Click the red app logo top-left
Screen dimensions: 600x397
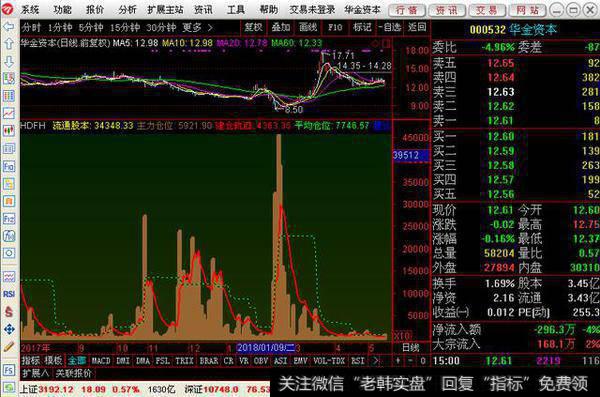click(7, 9)
